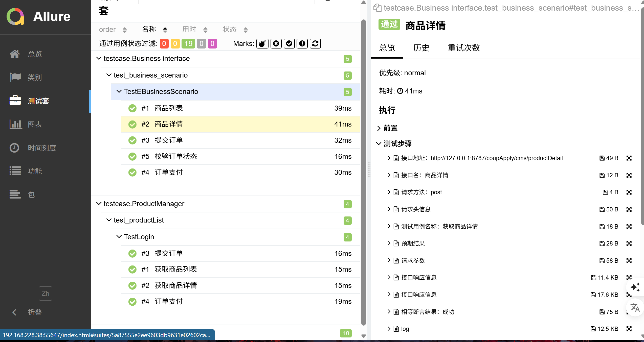Sort the suite list by 用时
The width and height of the screenshot is (644, 342).
(195, 30)
